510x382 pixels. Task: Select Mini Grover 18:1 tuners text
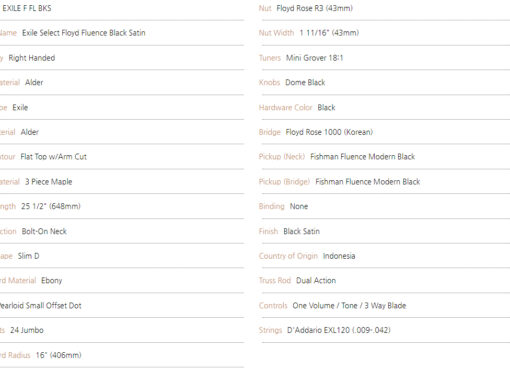coord(315,58)
